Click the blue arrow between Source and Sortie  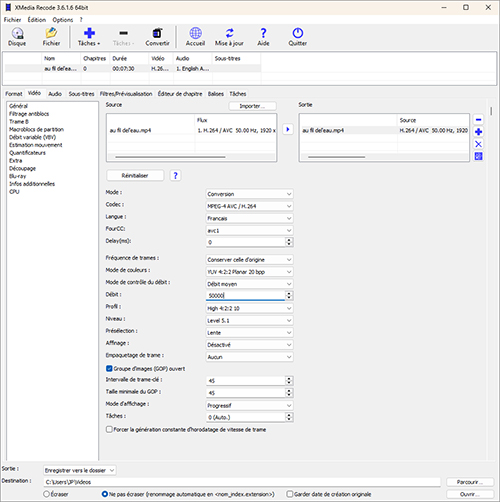pos(288,129)
